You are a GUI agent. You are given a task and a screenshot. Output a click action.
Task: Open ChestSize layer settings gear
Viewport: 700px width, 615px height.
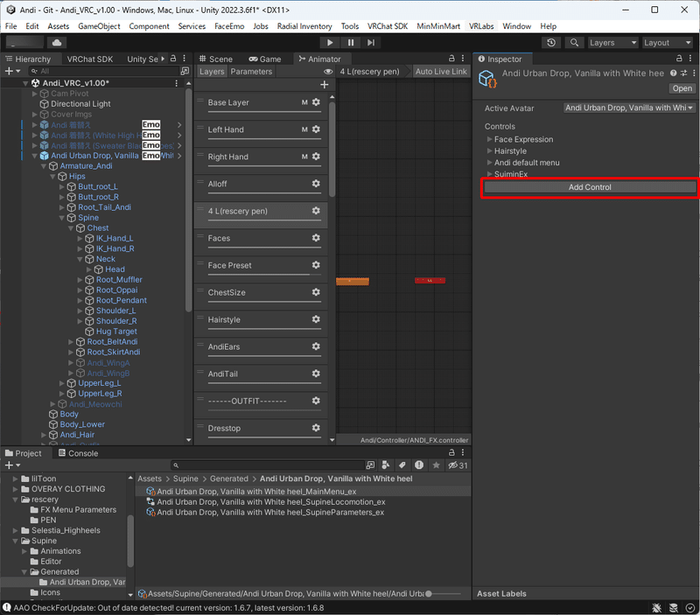point(316,292)
